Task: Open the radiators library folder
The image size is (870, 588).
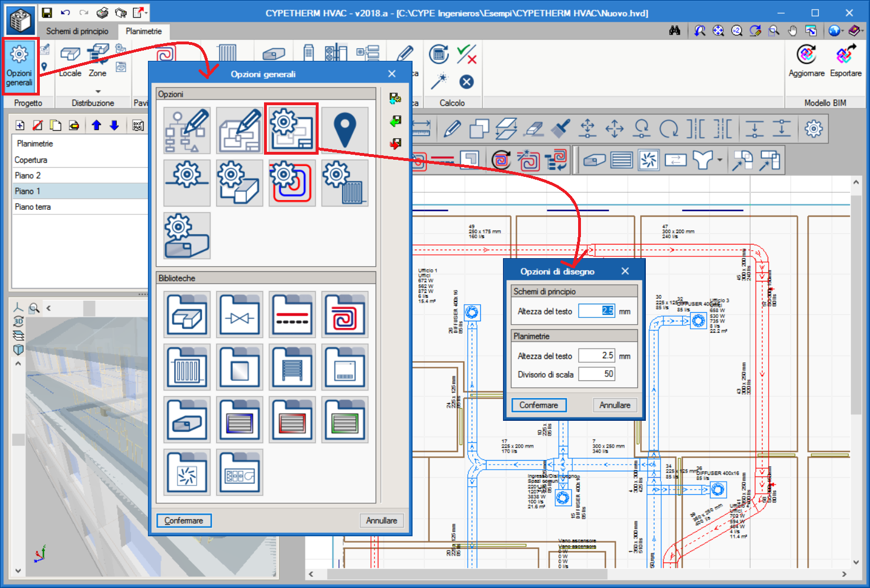Action: (x=187, y=367)
